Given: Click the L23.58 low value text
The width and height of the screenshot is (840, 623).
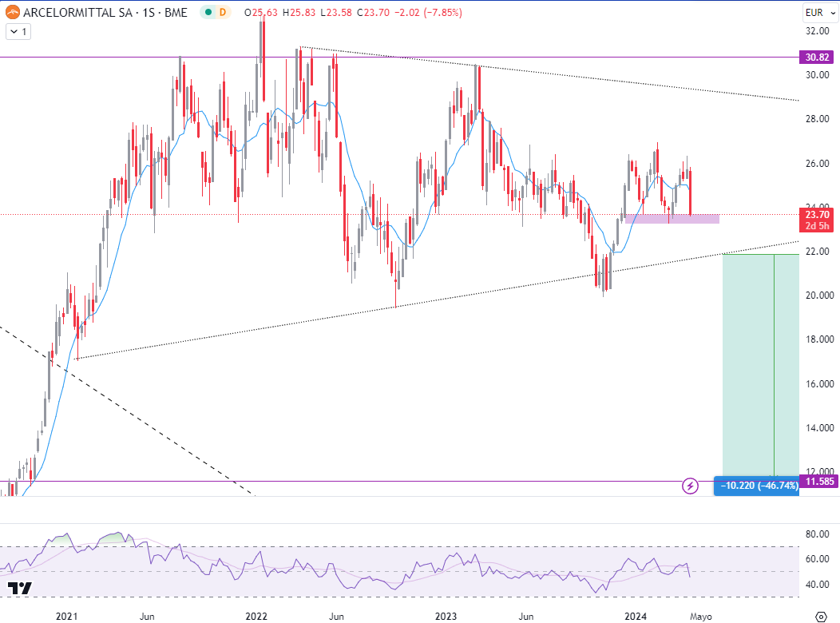Looking at the screenshot, I should click(336, 12).
